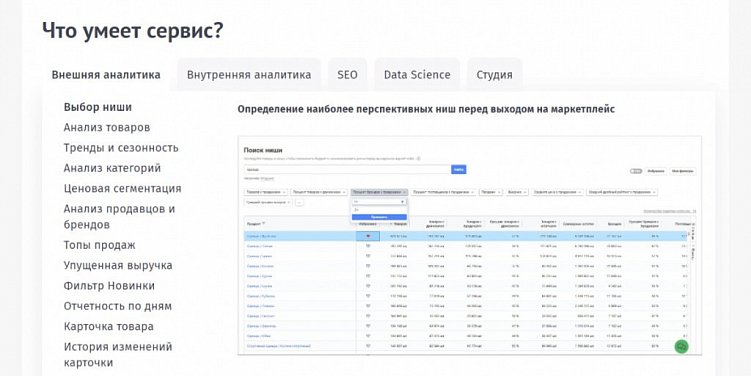751x376 pixels.
Task: Toggle the switch left of the Избранное button
Action: 636,171
